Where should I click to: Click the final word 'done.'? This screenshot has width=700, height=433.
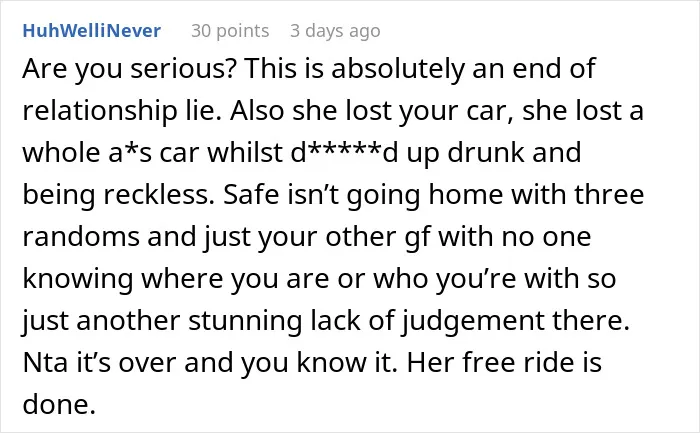(x=59, y=404)
